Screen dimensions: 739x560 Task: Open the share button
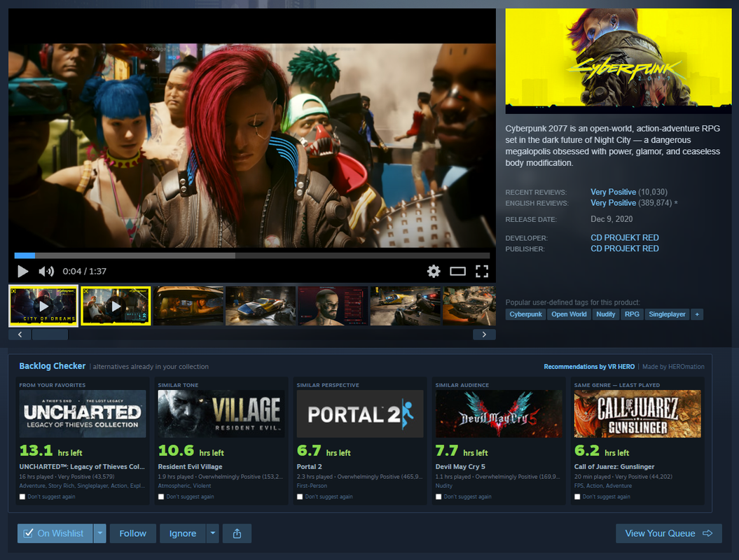click(237, 533)
